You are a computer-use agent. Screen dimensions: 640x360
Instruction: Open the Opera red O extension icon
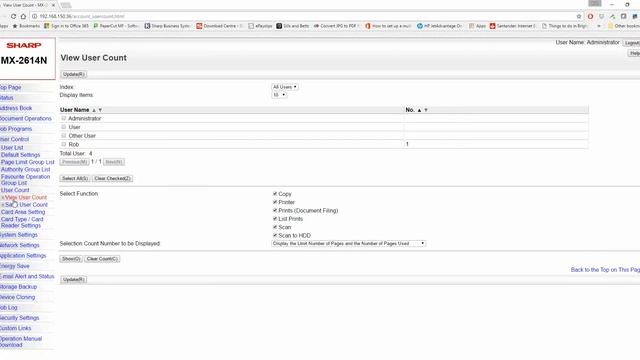coord(590,16)
